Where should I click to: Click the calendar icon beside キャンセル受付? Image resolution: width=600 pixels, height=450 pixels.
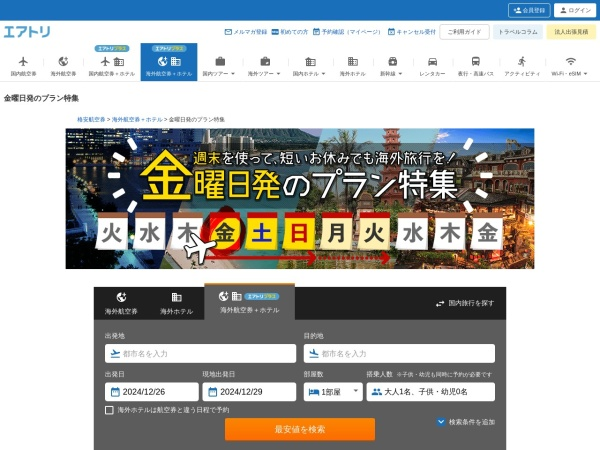pos(391,32)
